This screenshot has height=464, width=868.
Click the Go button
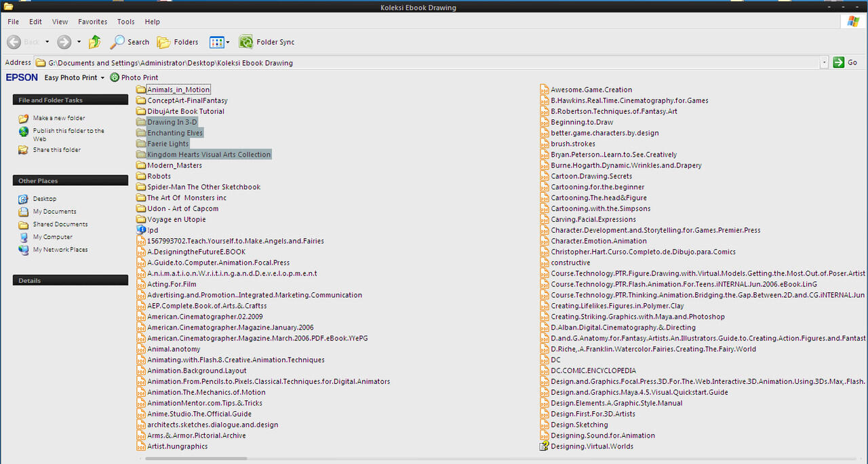[846, 62]
